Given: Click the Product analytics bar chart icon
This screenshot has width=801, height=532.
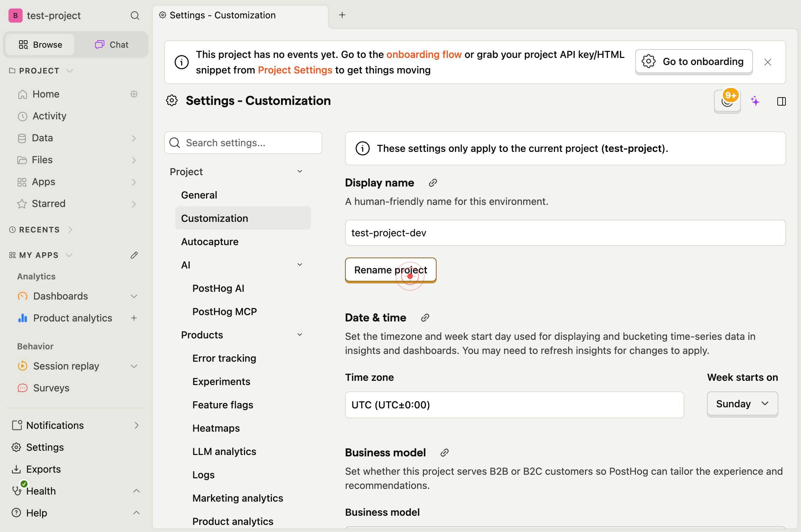Looking at the screenshot, I should tap(23, 318).
